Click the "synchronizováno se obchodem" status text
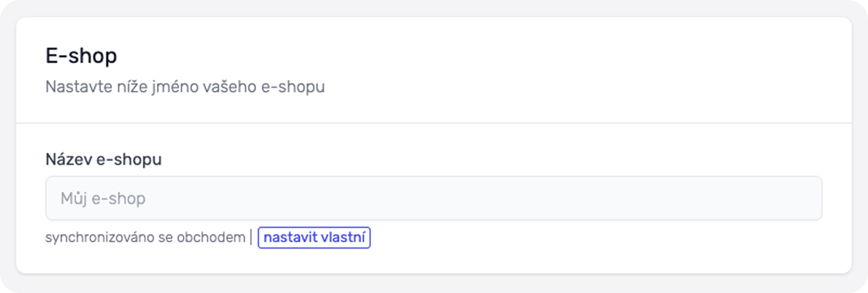Viewport: 868px width, 293px height. pos(145,237)
